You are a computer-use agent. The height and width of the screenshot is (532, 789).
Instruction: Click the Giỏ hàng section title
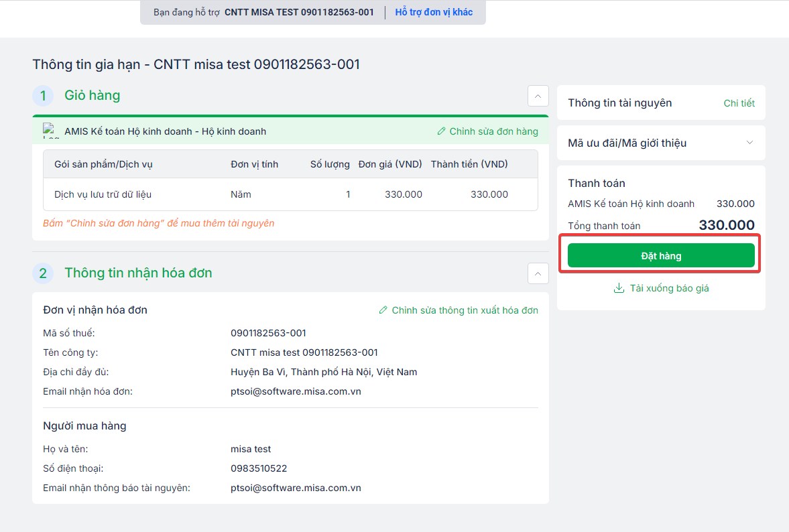click(x=92, y=96)
